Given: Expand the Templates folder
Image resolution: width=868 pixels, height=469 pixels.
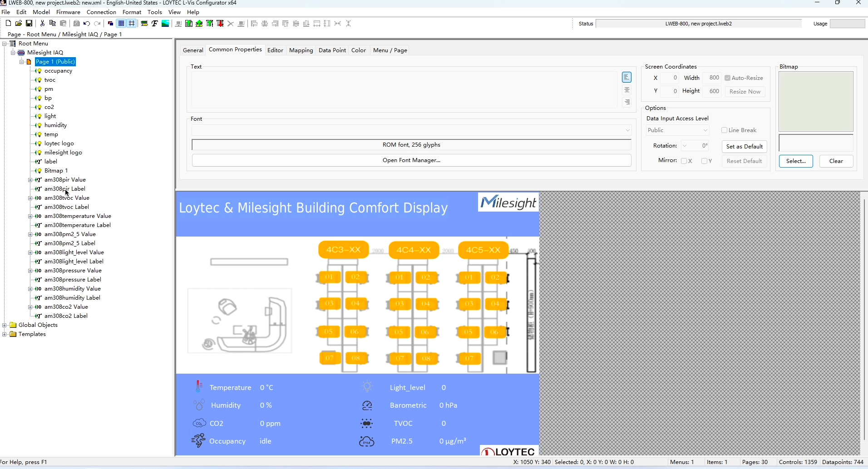Looking at the screenshot, I should pyautogui.click(x=5, y=334).
